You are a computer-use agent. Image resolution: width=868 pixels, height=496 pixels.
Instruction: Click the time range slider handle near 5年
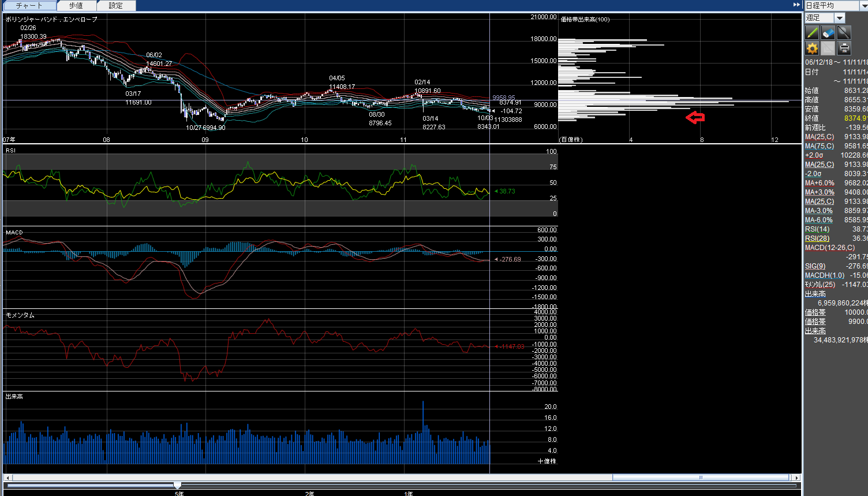click(x=178, y=485)
